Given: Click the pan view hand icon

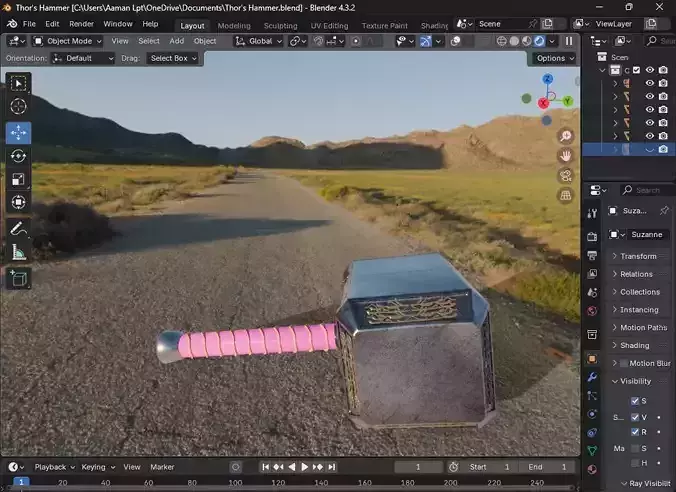Looking at the screenshot, I should (566, 156).
